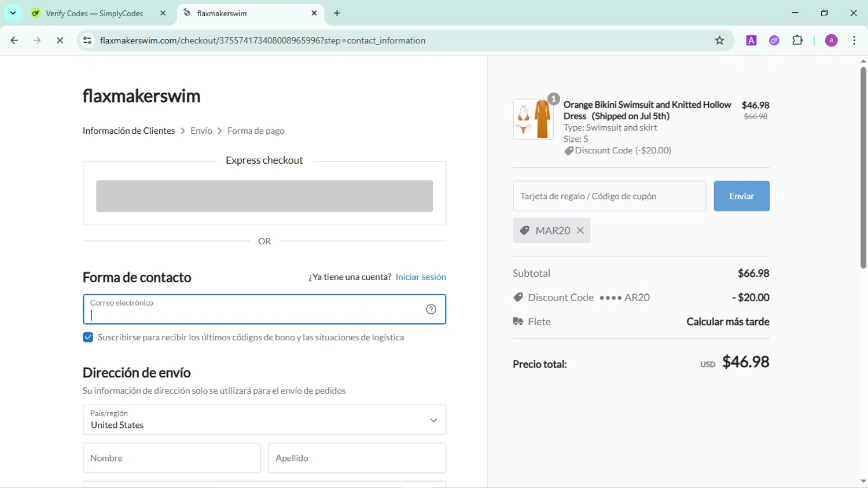The image size is (868, 488).
Task: Go to Envío breadcrumb step
Action: [201, 131]
